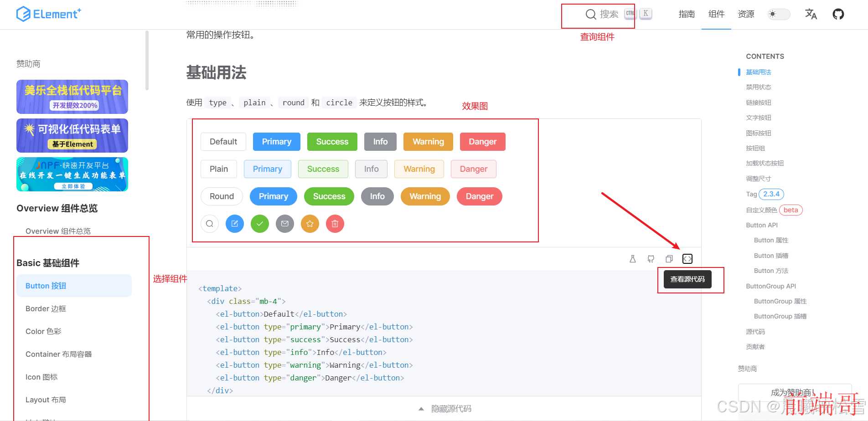The image size is (868, 421).
Task: Click the plain-style Success button
Action: point(323,169)
